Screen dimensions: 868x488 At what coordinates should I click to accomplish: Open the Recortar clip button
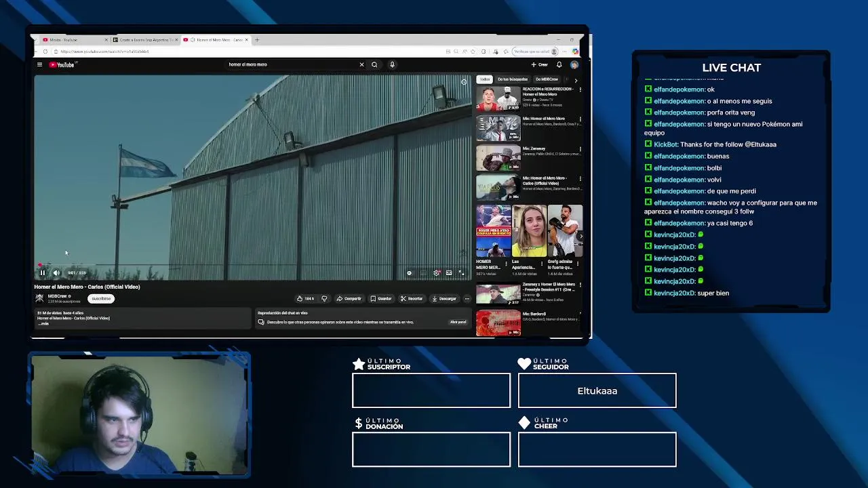(x=412, y=298)
